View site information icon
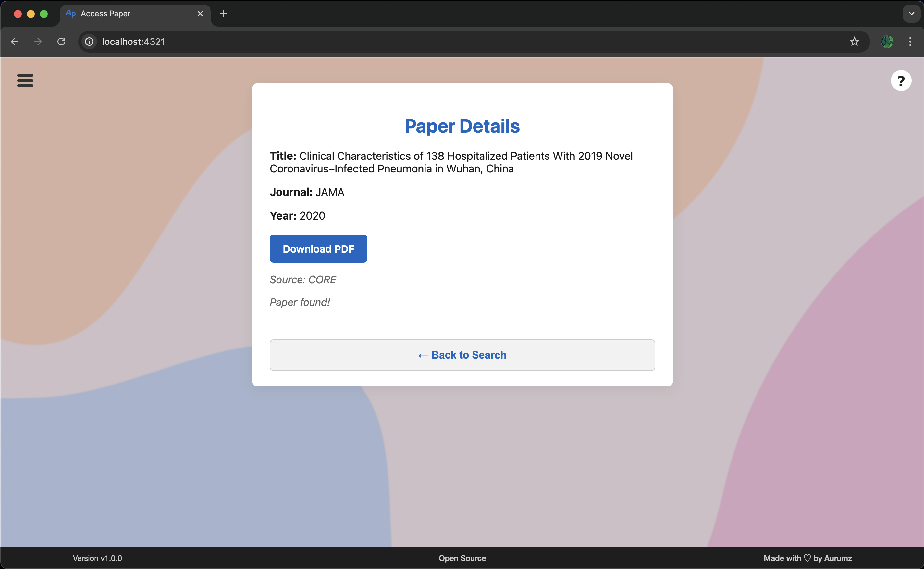This screenshot has height=569, width=924. [x=89, y=41]
